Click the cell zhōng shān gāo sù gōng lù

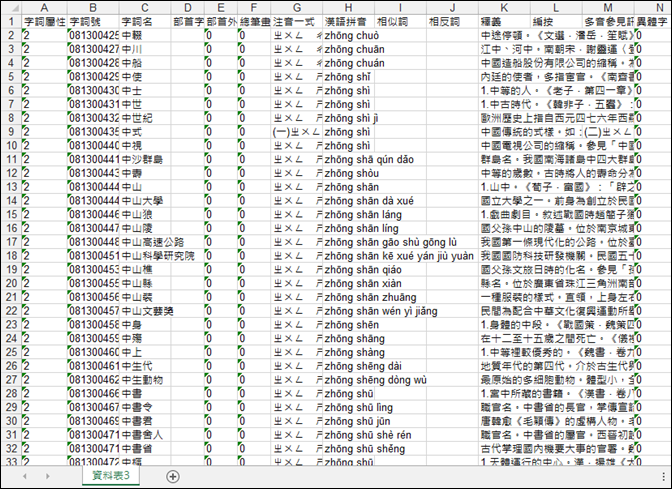[x=348, y=242]
